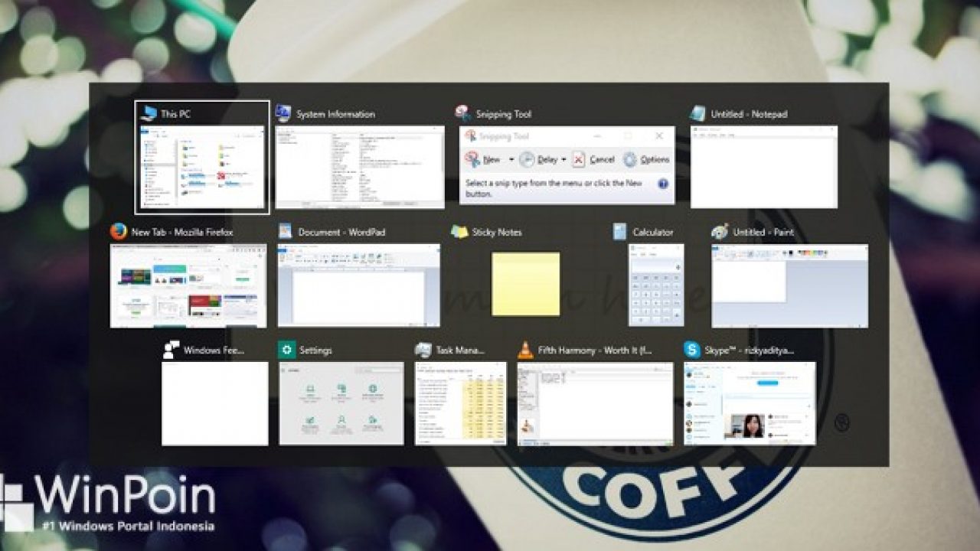Click the 'Document - WordPad' title text
The image size is (980, 551).
pos(341,232)
